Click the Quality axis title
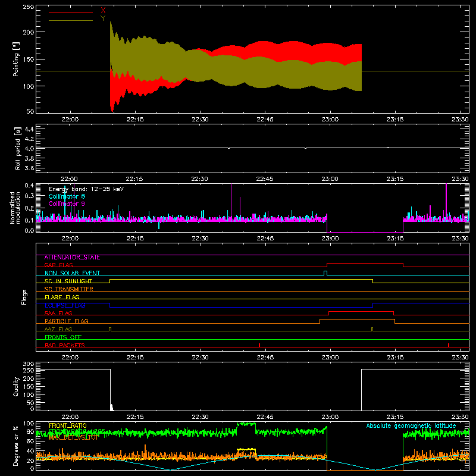This screenshot has width=476, height=476. (x=16, y=386)
